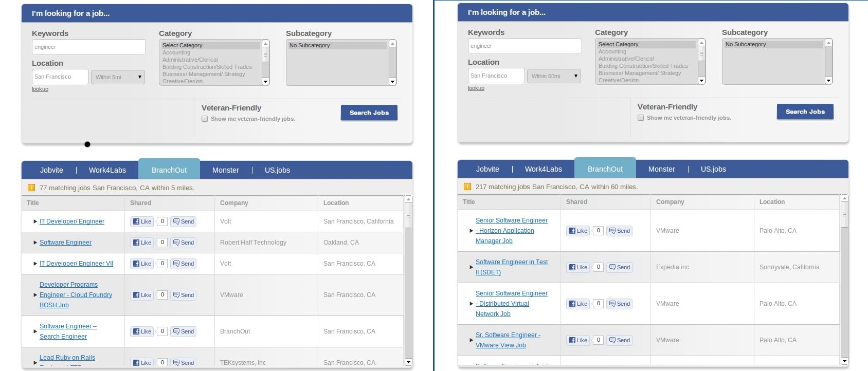Like the Expedia Software Engineer in Test job
Viewport: 868px width, 371px height.
(578, 267)
